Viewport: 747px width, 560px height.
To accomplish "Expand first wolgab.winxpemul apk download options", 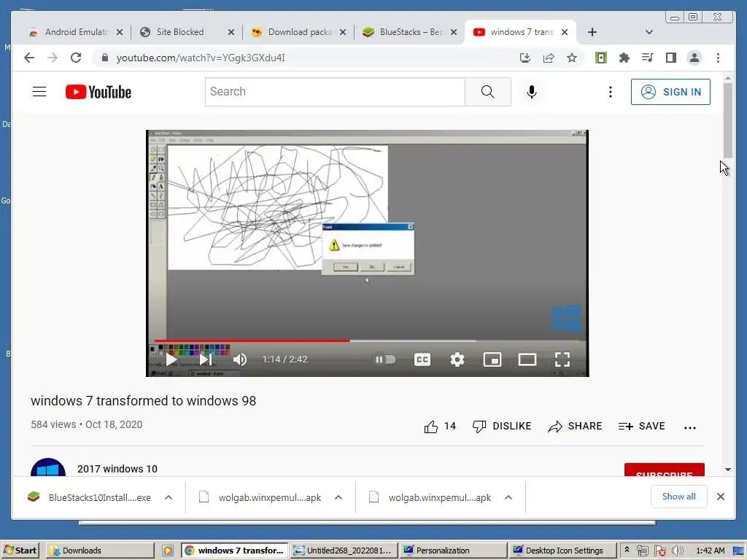I will pyautogui.click(x=338, y=497).
